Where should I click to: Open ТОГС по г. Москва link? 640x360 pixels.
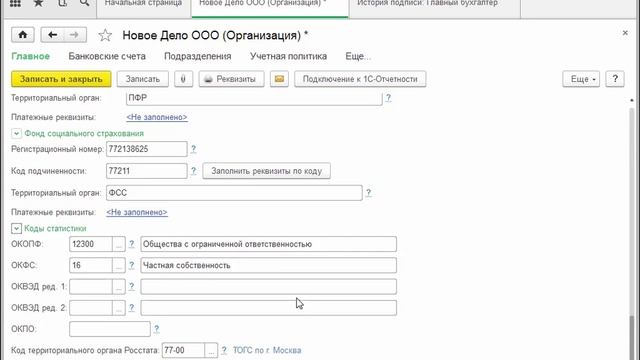pyautogui.click(x=267, y=350)
